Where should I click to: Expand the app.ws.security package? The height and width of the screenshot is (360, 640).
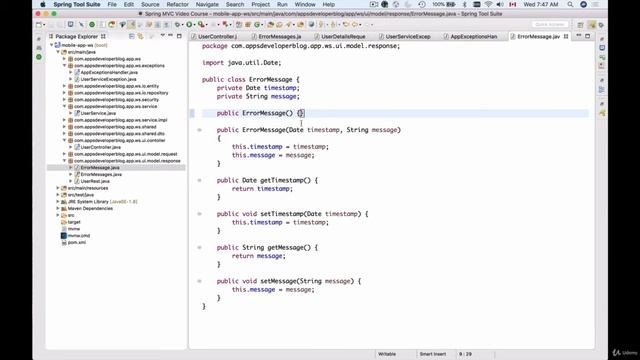pos(64,100)
